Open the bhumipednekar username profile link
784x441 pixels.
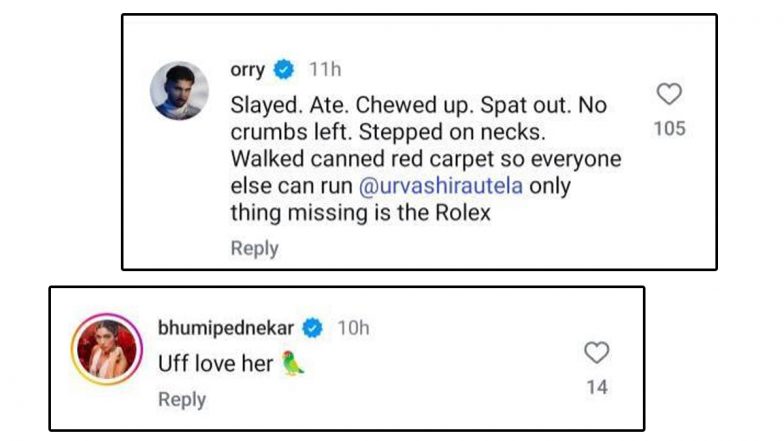point(227,327)
